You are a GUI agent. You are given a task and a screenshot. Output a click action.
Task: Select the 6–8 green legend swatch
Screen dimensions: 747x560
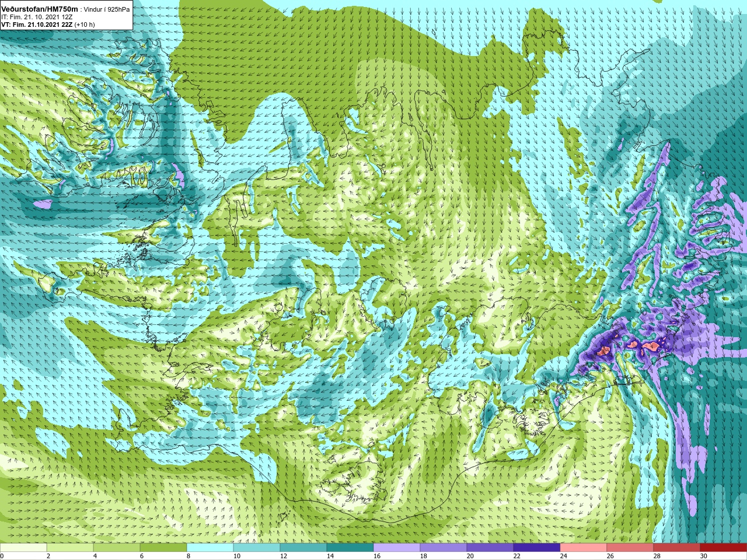(x=163, y=548)
